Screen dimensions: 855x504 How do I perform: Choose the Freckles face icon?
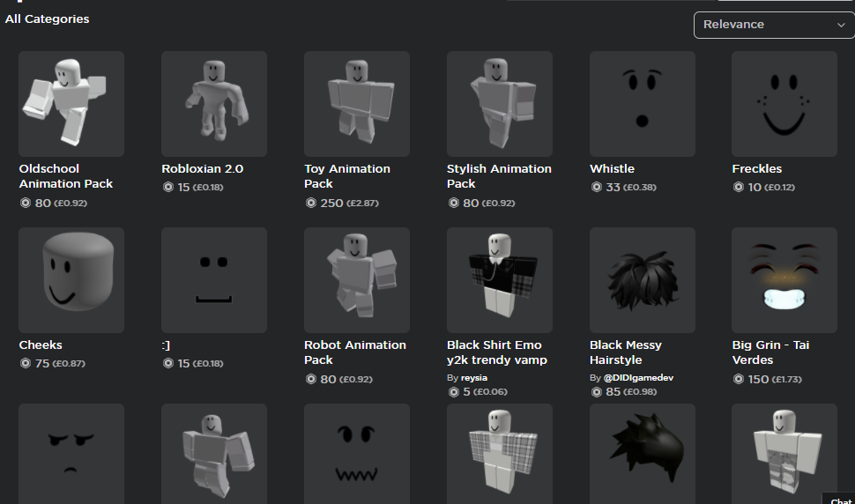(784, 104)
